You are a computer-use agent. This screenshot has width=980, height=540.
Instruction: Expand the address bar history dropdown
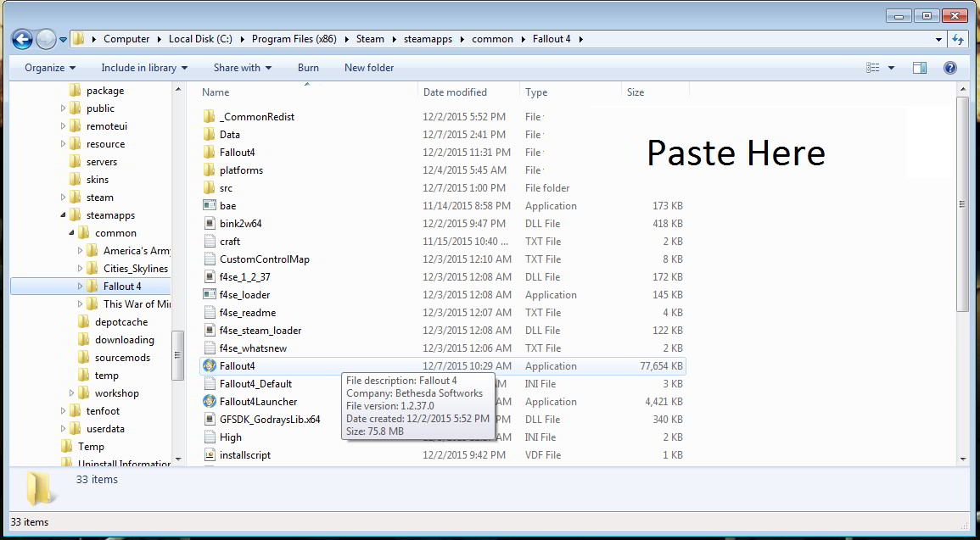coord(938,39)
